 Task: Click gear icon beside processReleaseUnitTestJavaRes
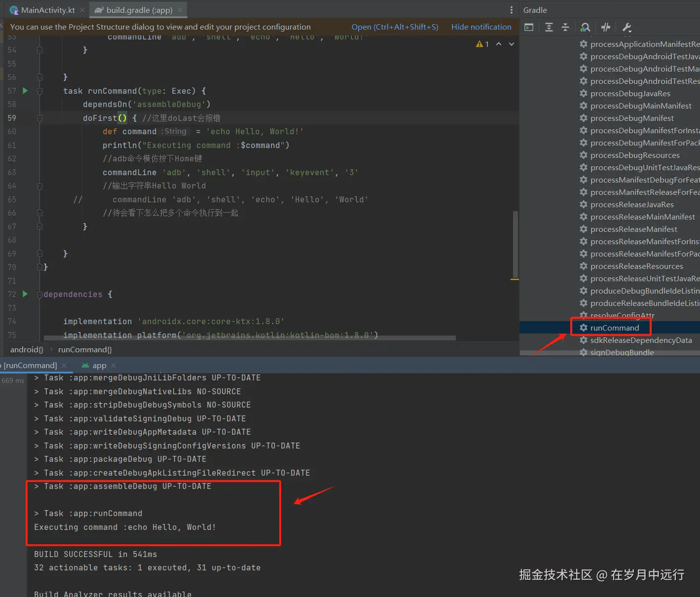tap(584, 278)
